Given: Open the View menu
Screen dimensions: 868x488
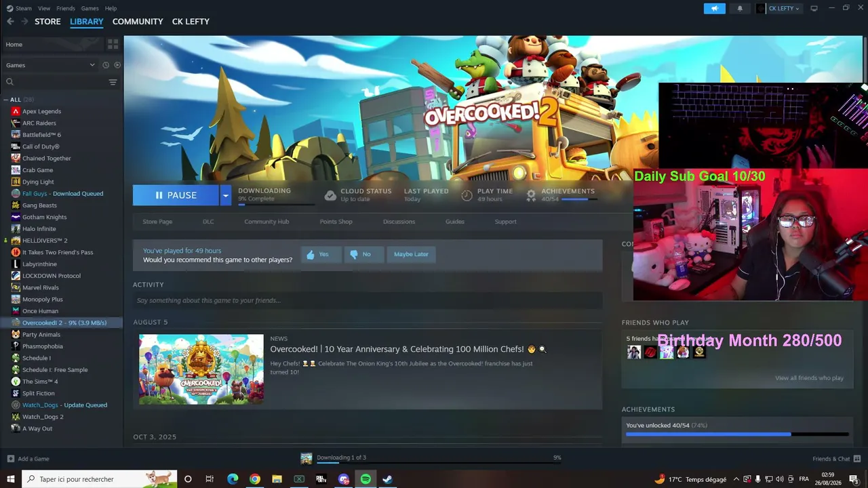Looking at the screenshot, I should [44, 8].
